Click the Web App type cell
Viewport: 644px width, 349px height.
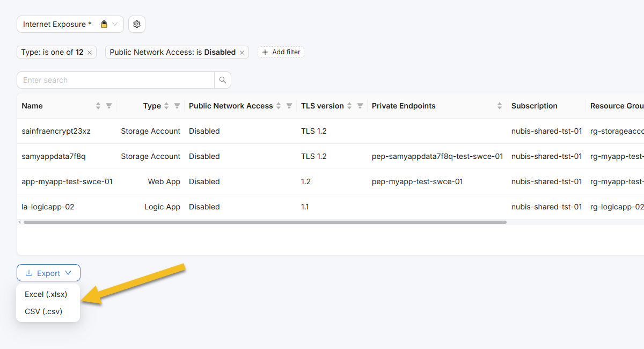pyautogui.click(x=164, y=181)
